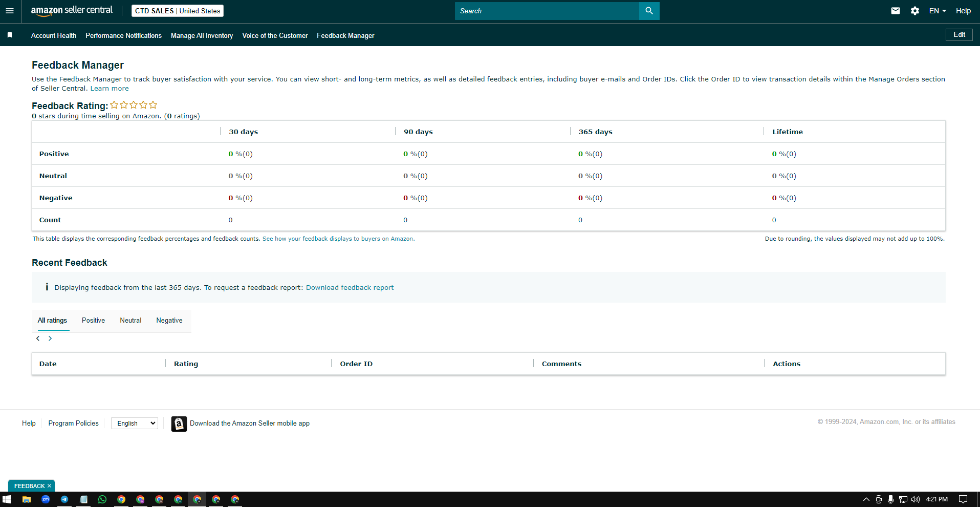
Task: Show hidden system tray icons
Action: [x=866, y=499]
